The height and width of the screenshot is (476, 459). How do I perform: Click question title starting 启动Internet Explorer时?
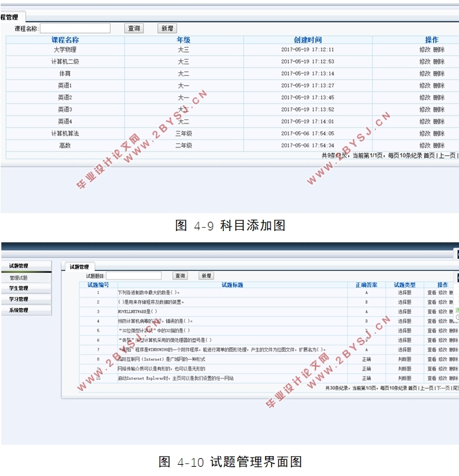point(175,378)
